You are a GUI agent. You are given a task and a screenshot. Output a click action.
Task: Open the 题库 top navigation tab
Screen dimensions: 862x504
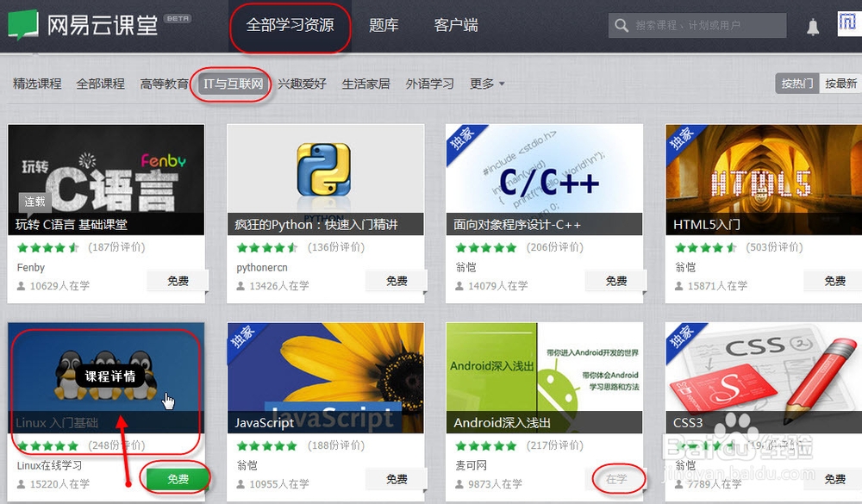(384, 26)
